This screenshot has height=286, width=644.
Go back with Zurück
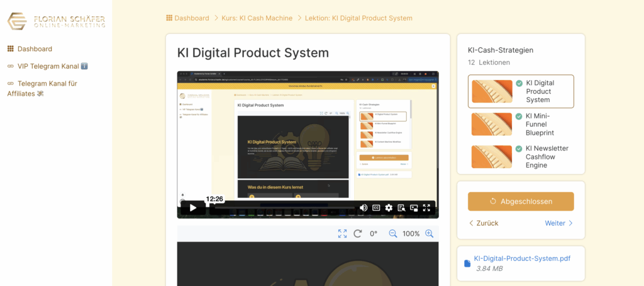484,223
